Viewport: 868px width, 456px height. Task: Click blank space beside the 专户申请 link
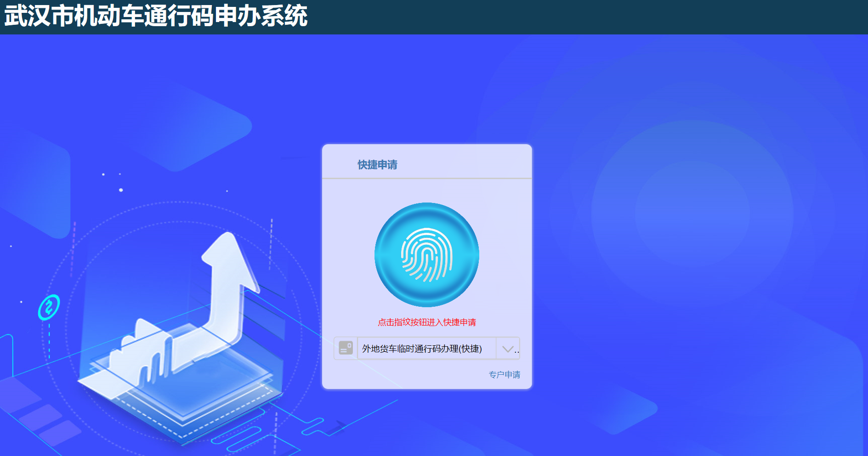(x=404, y=375)
